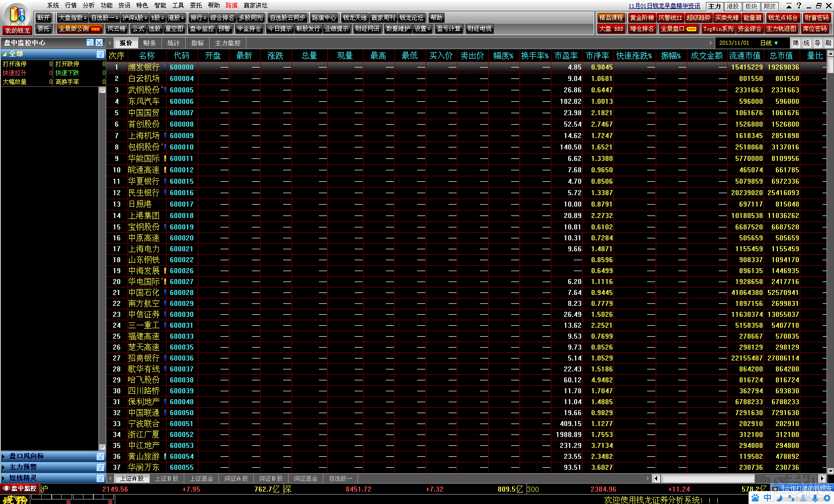
Task: Click the vertical scrollbar down arrow of table
Action: (830, 470)
